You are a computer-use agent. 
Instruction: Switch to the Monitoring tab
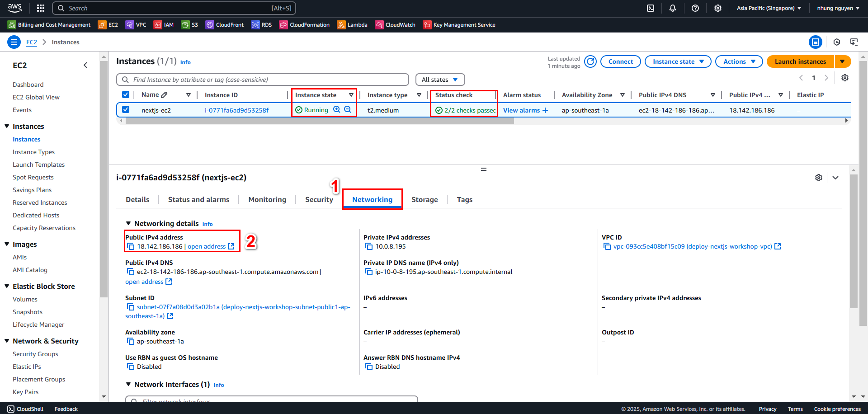click(267, 199)
